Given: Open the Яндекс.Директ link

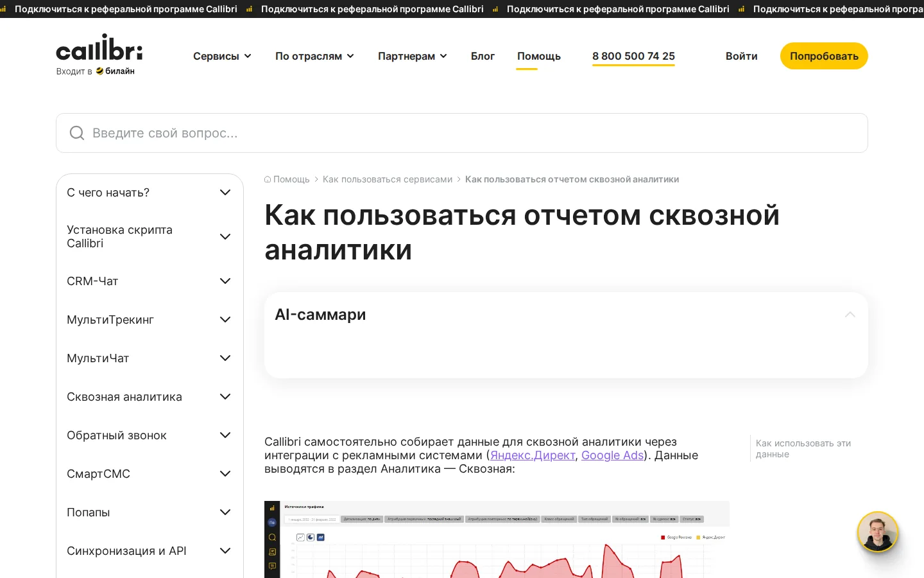Looking at the screenshot, I should [x=533, y=455].
